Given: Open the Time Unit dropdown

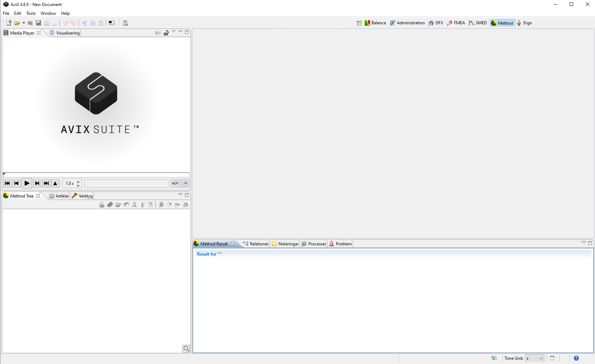Looking at the screenshot, I should coord(534,358).
